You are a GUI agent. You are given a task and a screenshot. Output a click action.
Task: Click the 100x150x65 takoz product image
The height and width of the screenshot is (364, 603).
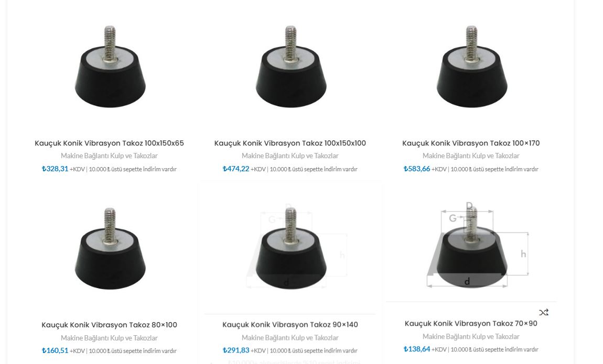point(110,67)
